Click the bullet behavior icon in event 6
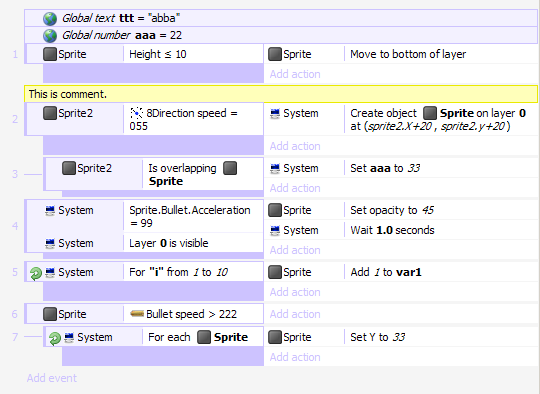The image size is (540, 394). (137, 313)
